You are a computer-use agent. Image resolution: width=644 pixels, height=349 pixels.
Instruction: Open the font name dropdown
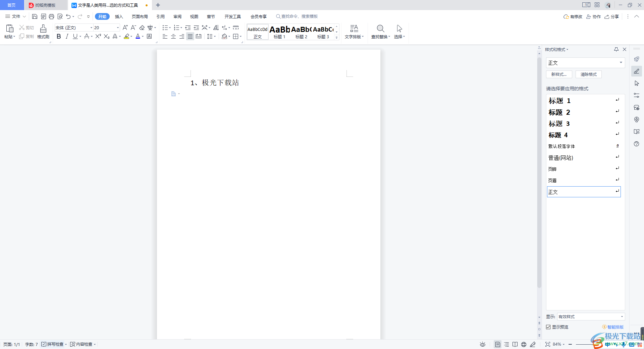(x=91, y=28)
